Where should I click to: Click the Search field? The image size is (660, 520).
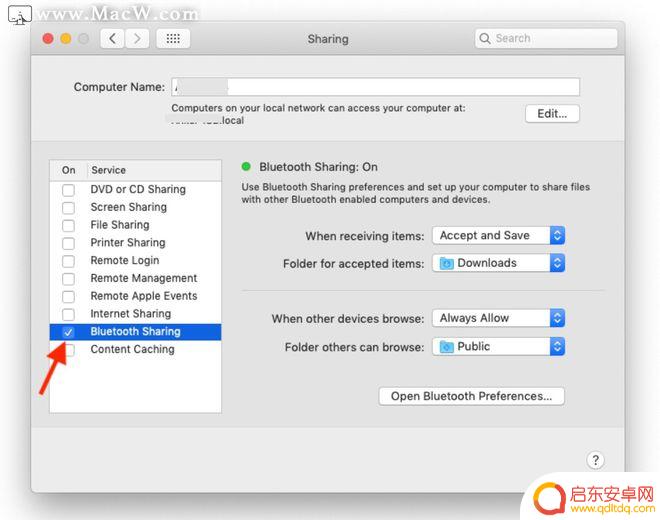(x=546, y=38)
